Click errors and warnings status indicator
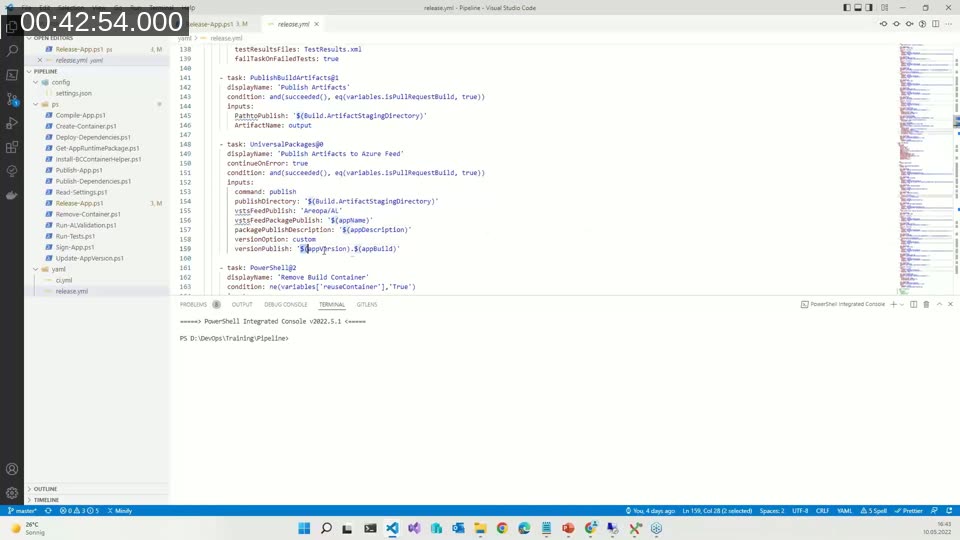960x540 pixels. (79, 511)
